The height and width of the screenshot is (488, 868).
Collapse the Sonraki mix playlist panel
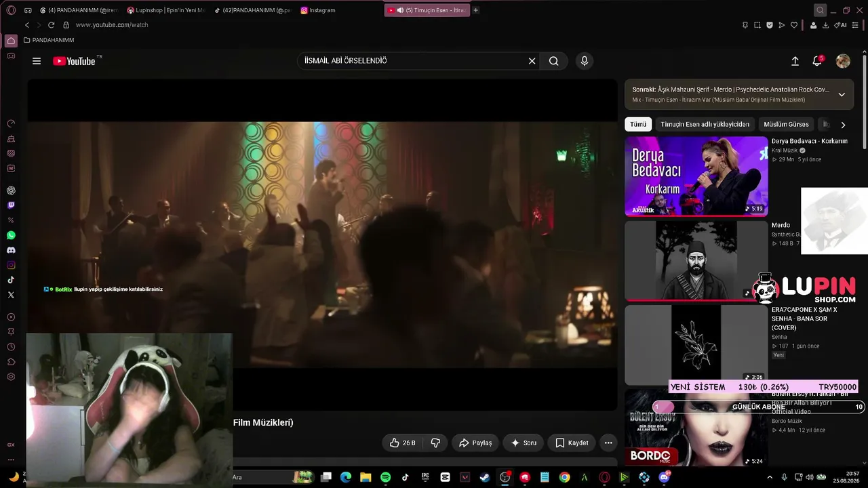[x=842, y=94]
